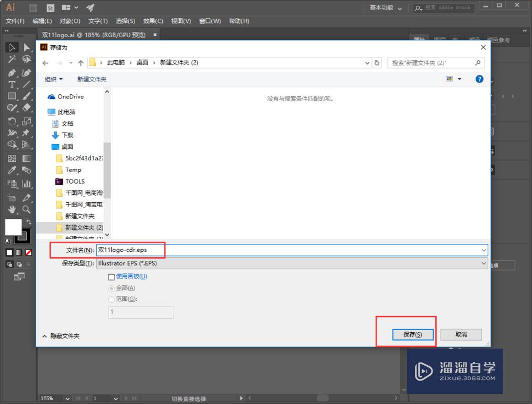Pick the Shaper tool
The height and width of the screenshot is (404, 532).
tap(12, 108)
